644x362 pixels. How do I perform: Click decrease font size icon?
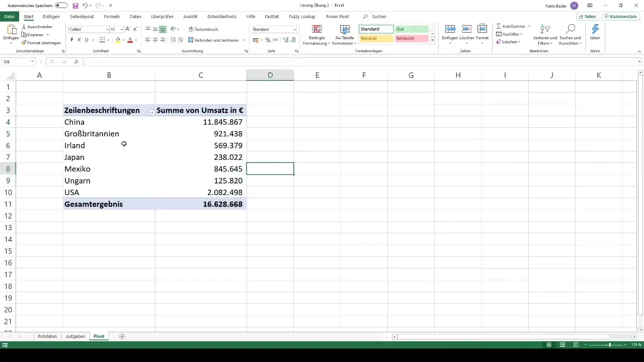coord(135,29)
